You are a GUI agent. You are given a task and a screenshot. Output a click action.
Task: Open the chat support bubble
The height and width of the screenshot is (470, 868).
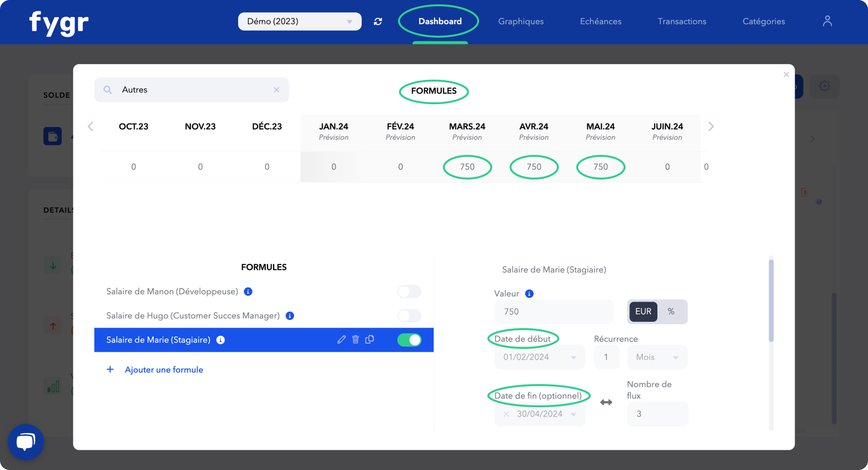[26, 442]
